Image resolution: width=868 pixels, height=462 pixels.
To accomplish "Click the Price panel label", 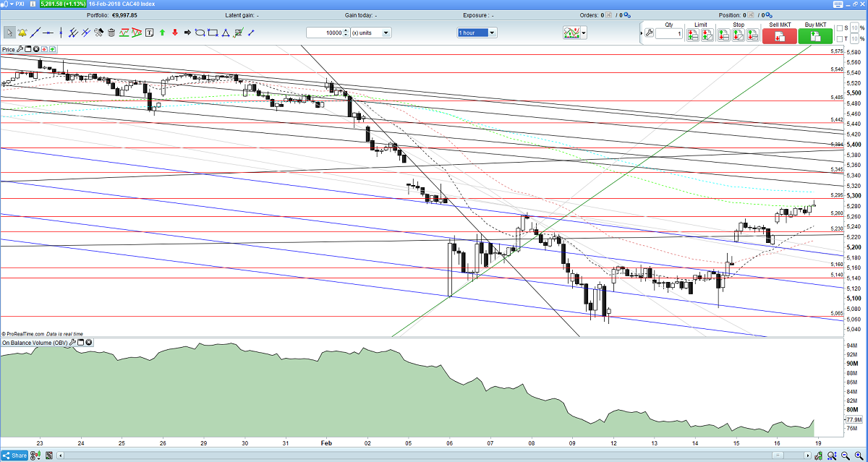I will coord(8,49).
